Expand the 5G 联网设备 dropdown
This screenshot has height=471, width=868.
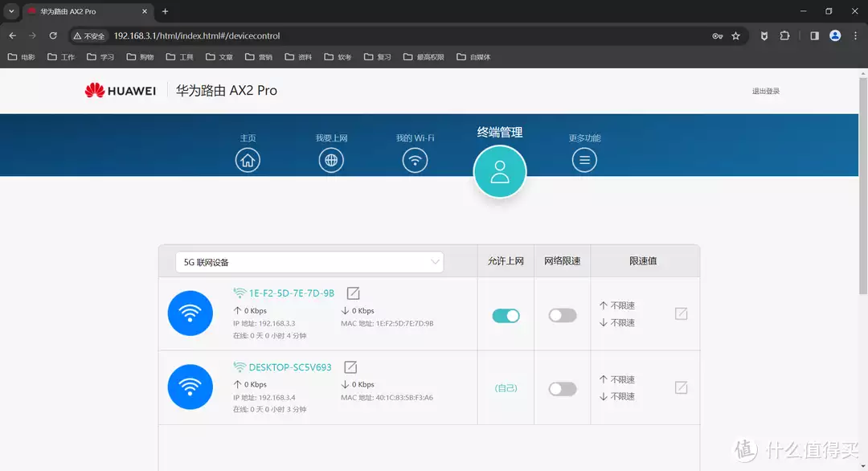[x=309, y=262]
